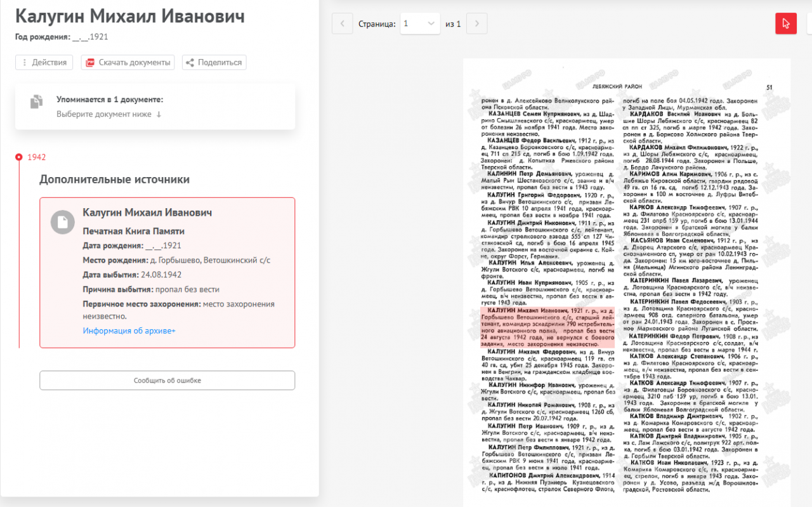Select the red cursor pointer tool
812x507 pixels.
pyautogui.click(x=786, y=23)
